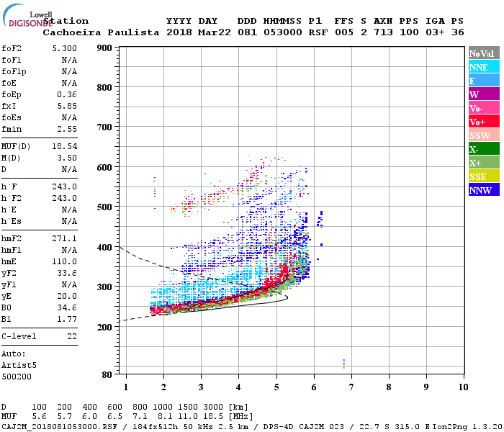Screen dimensions: 504x432
Task: Click the CAJ2M_2018081053000.RSF file name
Action: [59, 426]
